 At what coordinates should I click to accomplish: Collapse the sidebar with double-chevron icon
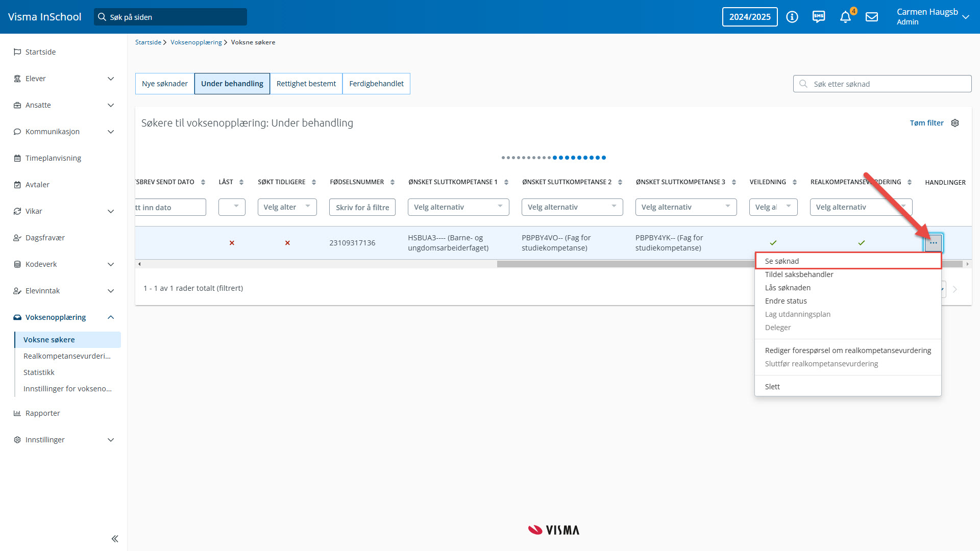coord(115,539)
